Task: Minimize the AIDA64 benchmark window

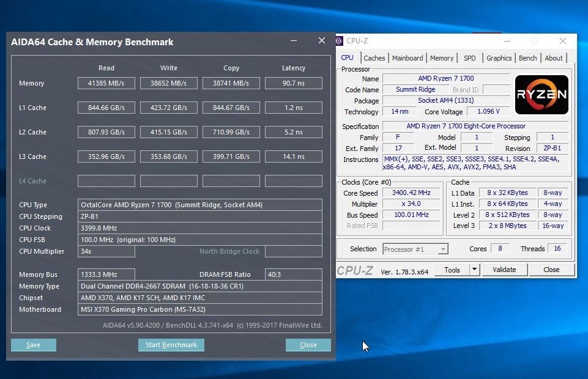Action: pyautogui.click(x=294, y=40)
